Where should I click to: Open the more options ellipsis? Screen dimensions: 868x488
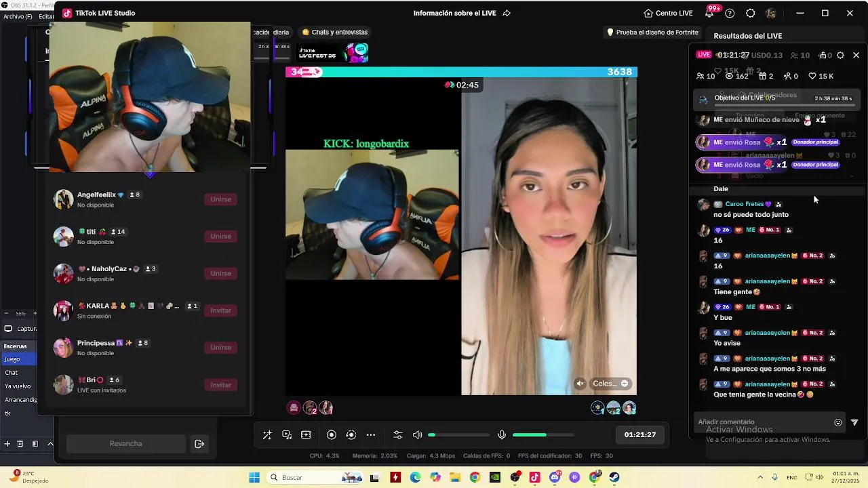pos(371,435)
